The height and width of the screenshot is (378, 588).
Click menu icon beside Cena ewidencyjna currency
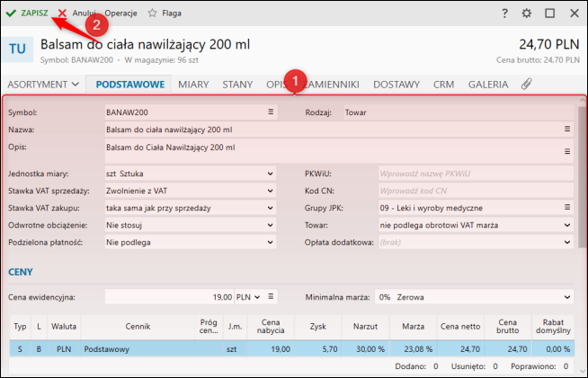271,296
